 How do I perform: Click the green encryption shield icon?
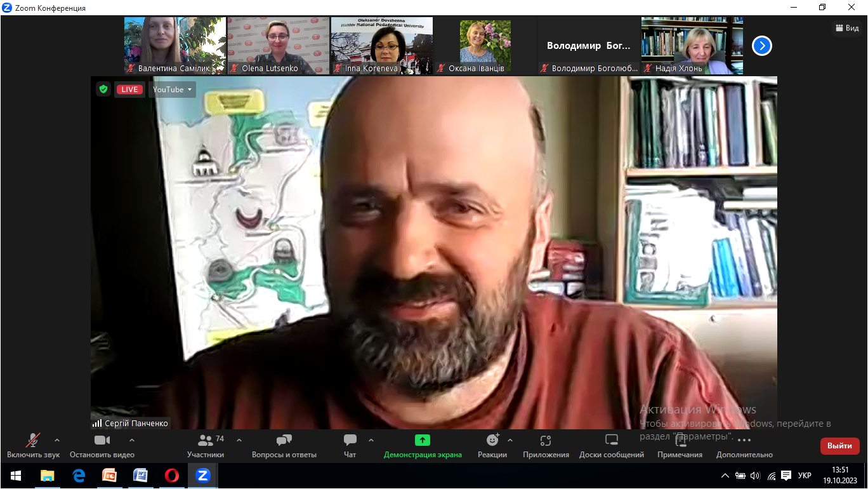click(103, 90)
